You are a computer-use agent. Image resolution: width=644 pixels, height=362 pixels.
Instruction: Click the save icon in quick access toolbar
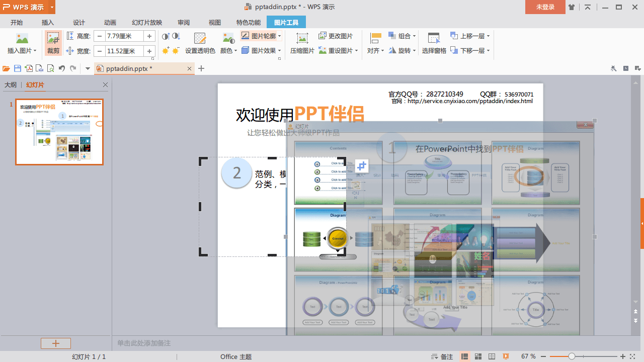pyautogui.click(x=18, y=68)
